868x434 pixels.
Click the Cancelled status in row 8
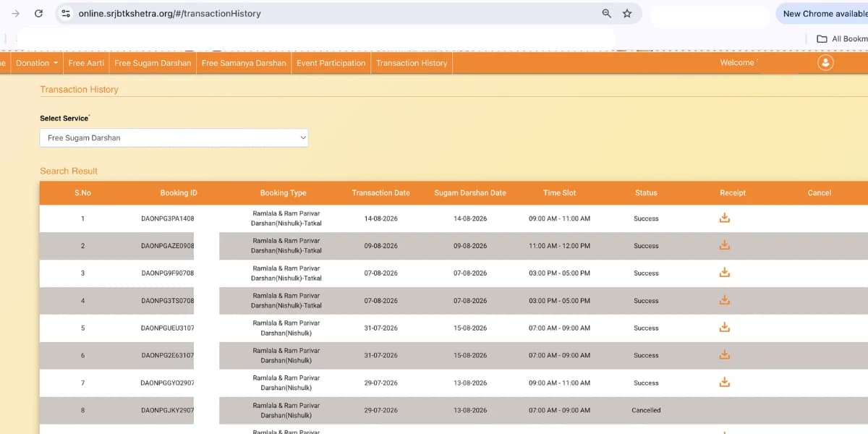pyautogui.click(x=646, y=410)
